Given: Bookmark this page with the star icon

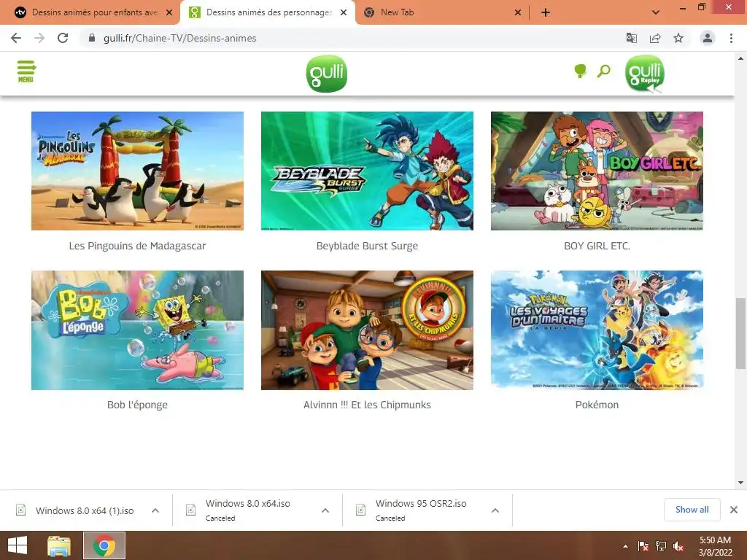Looking at the screenshot, I should click(678, 38).
